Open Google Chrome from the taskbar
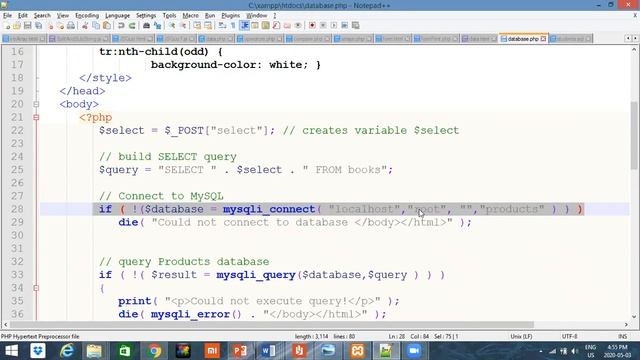640x360 pixels. [x=154, y=351]
